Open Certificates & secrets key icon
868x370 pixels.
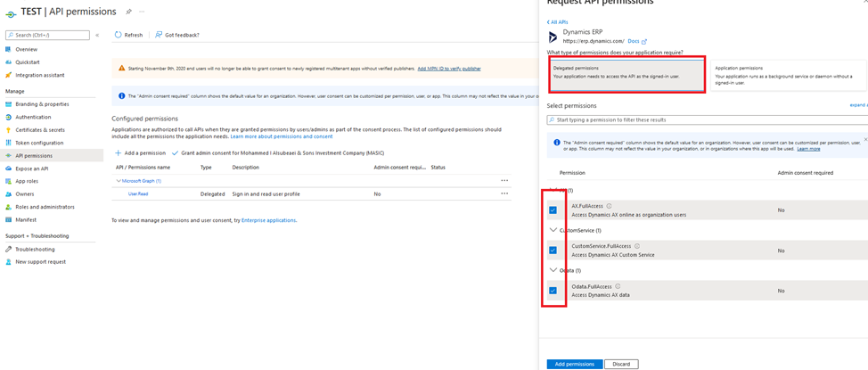click(x=8, y=129)
